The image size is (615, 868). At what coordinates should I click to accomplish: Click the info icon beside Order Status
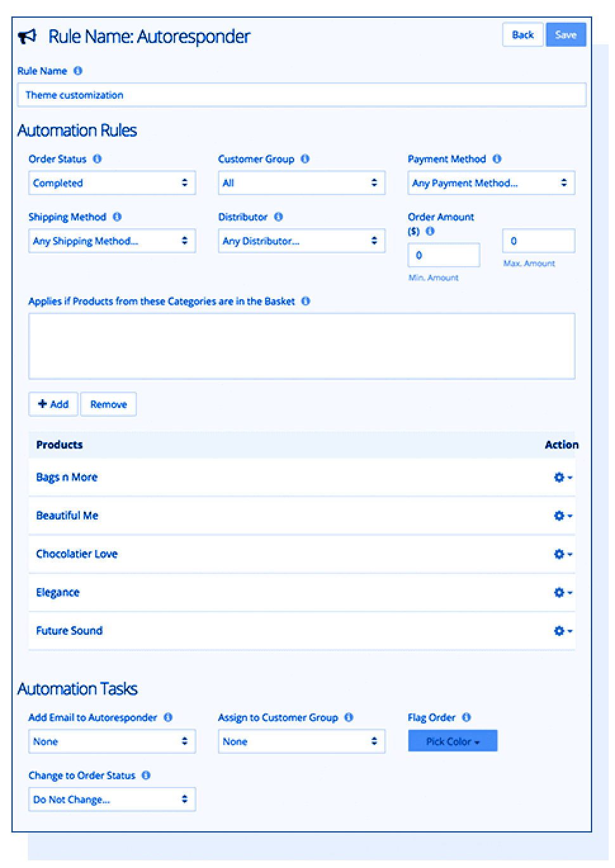[97, 159]
